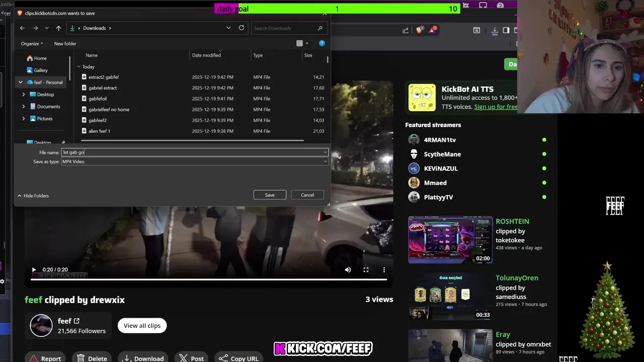Refresh the Downloads folder listing
644x362 pixels.
[x=242, y=28]
